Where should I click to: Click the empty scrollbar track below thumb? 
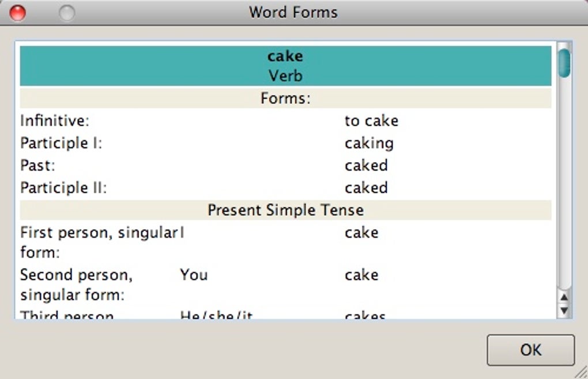(564, 185)
